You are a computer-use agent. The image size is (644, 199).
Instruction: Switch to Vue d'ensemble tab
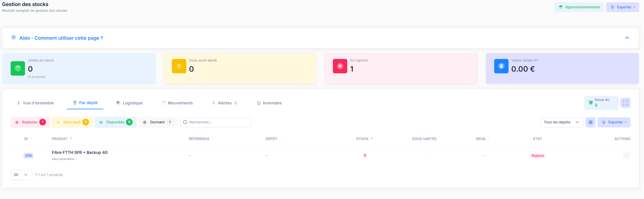[x=35, y=103]
